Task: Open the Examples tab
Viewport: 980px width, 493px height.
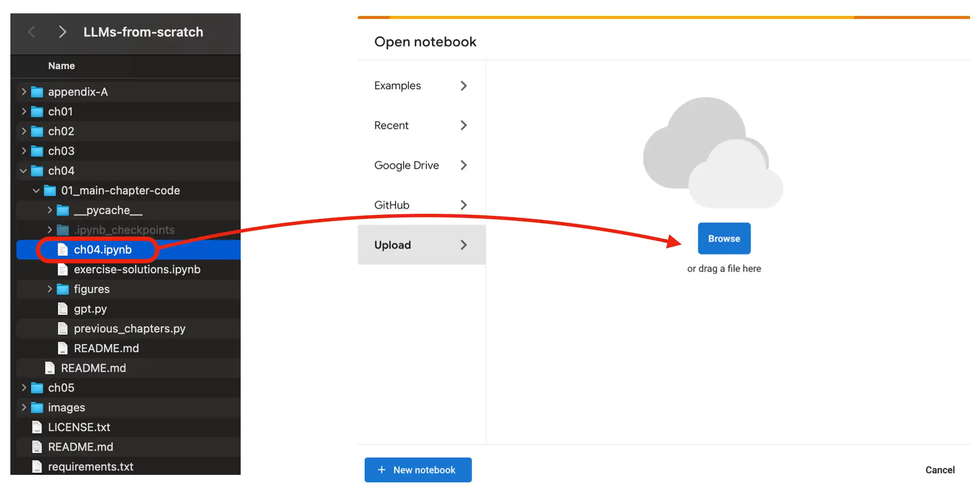Action: click(x=421, y=85)
